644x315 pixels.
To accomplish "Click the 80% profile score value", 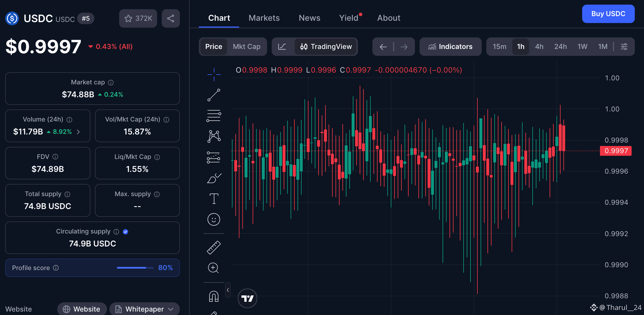I will pos(165,268).
